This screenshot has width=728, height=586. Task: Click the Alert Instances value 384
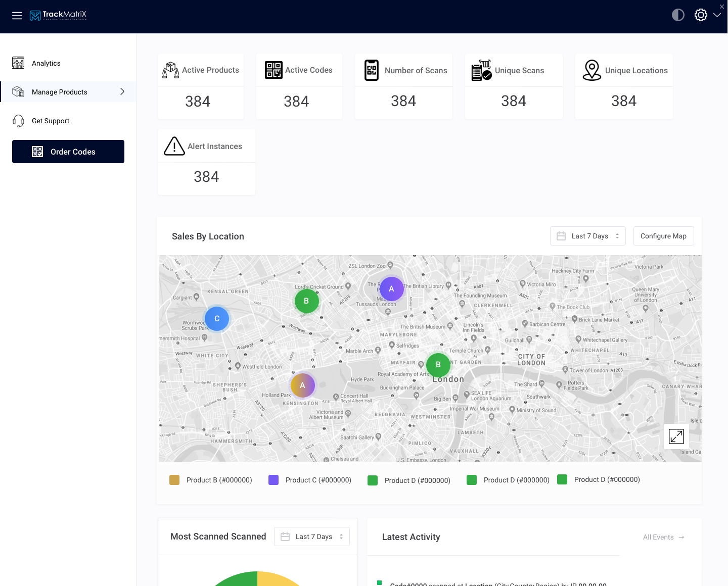pyautogui.click(x=206, y=177)
